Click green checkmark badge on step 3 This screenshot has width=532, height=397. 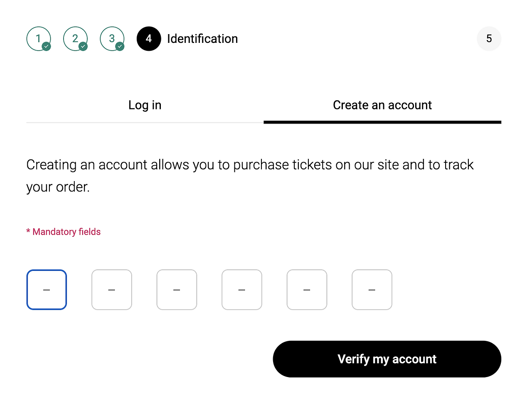120,47
